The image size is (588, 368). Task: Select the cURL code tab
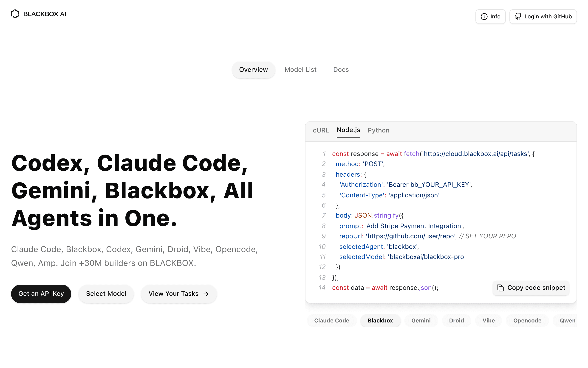tap(321, 130)
